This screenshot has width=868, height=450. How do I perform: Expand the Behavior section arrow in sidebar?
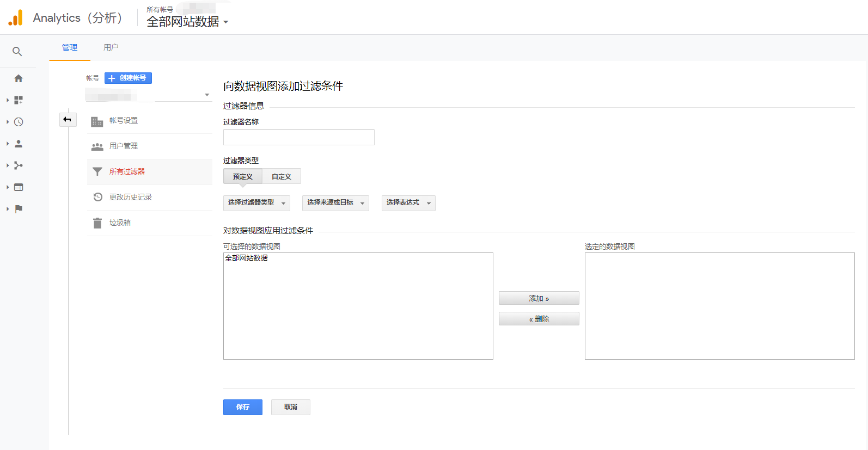tap(8, 187)
